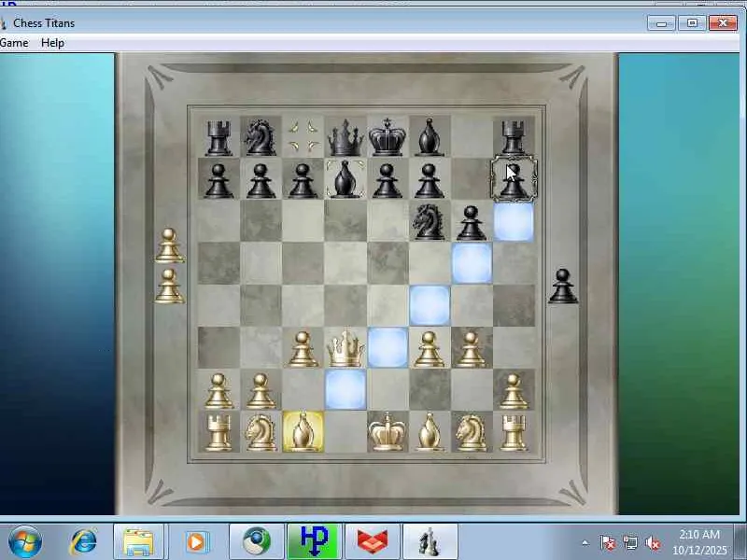Move bishop to highlighted square g5
The image size is (747, 560).
tap(472, 263)
